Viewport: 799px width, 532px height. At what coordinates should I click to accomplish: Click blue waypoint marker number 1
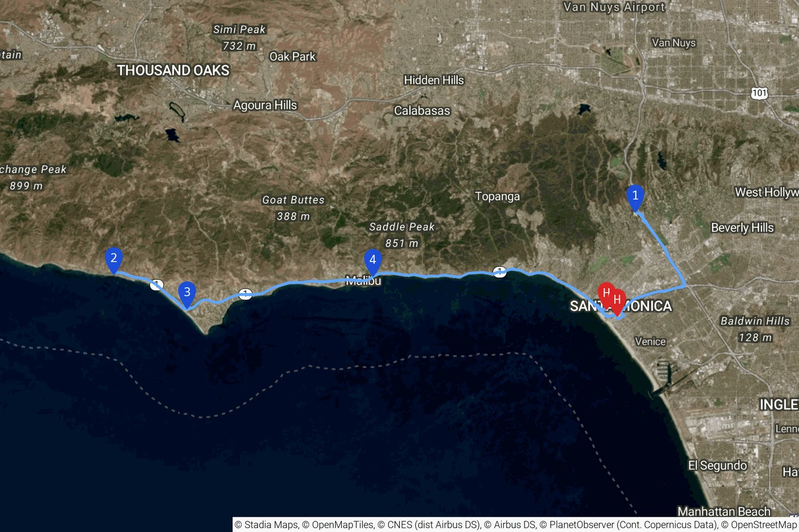tap(635, 198)
